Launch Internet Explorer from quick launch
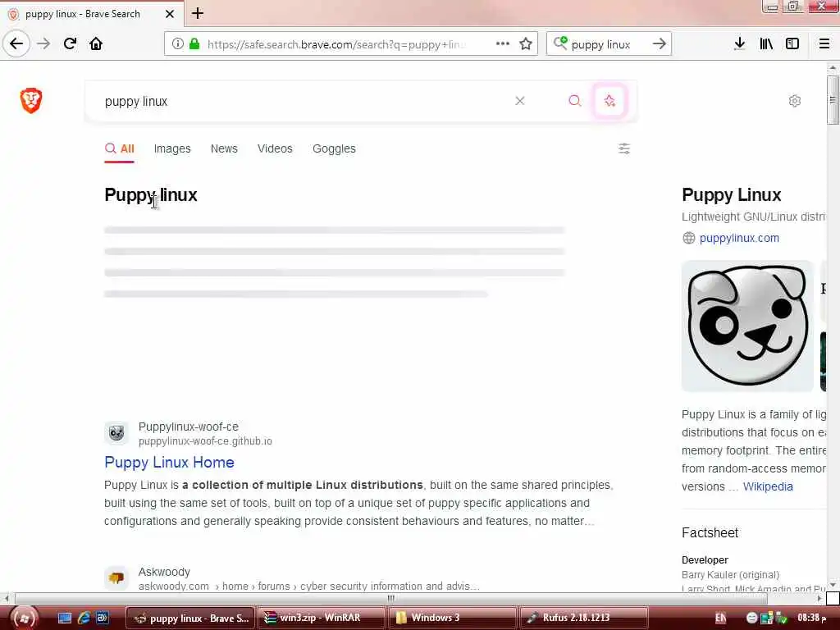The image size is (840, 630). (x=84, y=618)
